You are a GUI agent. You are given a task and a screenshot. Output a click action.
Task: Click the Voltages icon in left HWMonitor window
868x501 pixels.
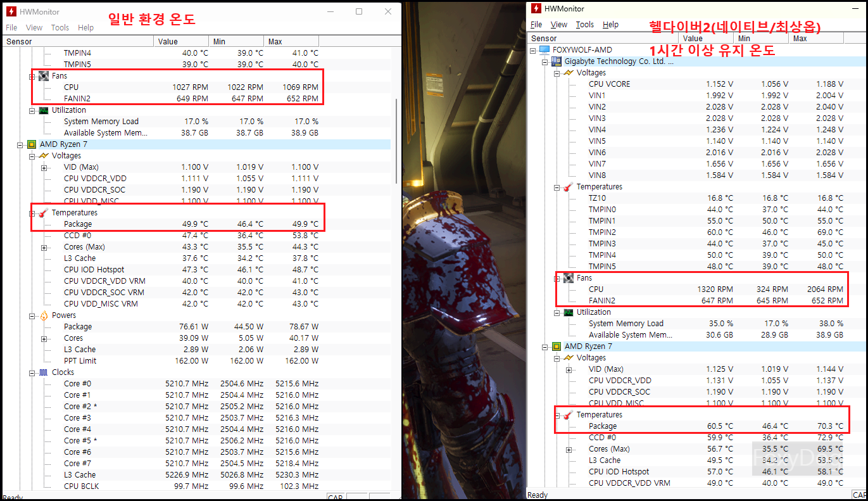coord(44,156)
